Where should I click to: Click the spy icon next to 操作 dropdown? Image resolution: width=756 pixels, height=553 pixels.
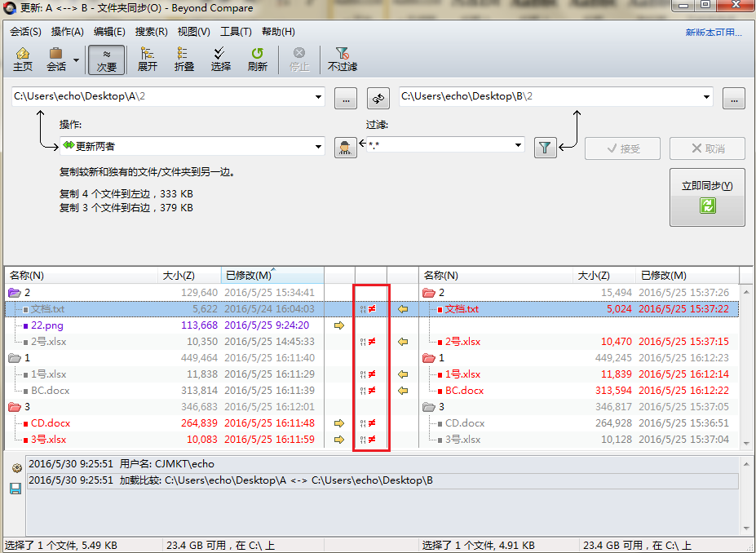coord(346,147)
